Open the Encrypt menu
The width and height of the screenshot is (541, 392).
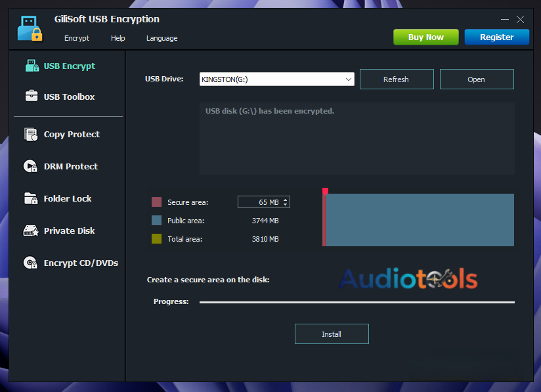coord(77,38)
